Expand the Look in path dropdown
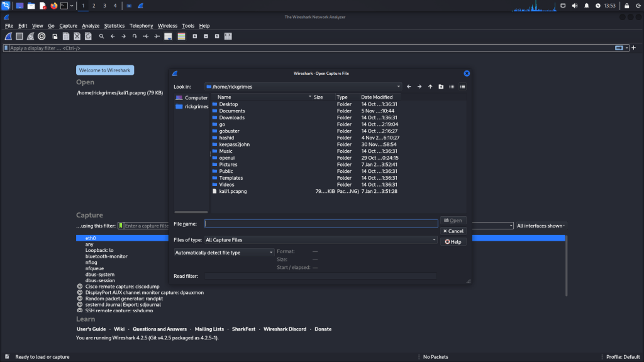This screenshot has width=644, height=362. coord(398,87)
